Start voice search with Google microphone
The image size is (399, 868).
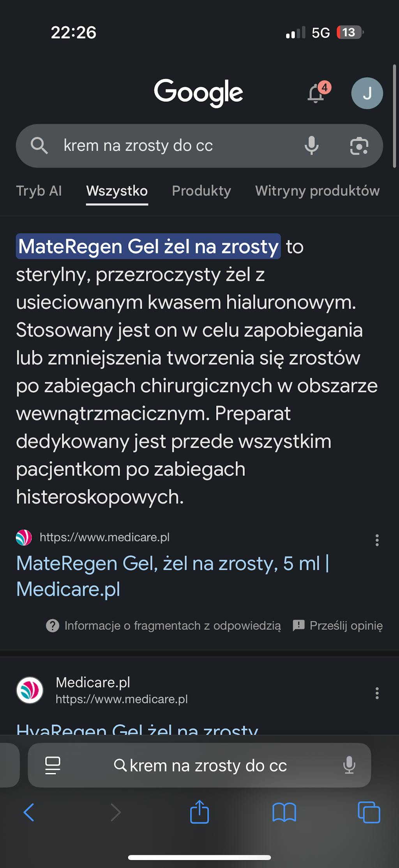click(x=311, y=146)
